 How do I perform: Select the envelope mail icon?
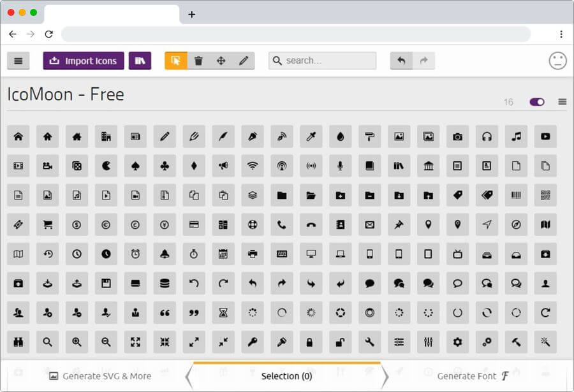point(370,224)
